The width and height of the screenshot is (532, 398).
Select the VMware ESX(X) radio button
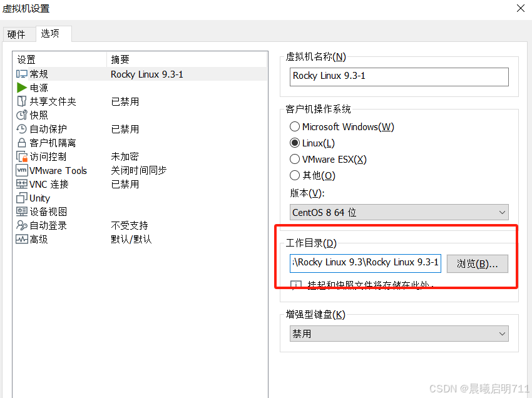coord(295,159)
